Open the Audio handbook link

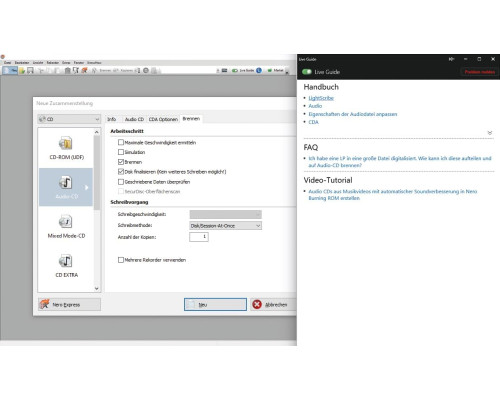(x=315, y=106)
